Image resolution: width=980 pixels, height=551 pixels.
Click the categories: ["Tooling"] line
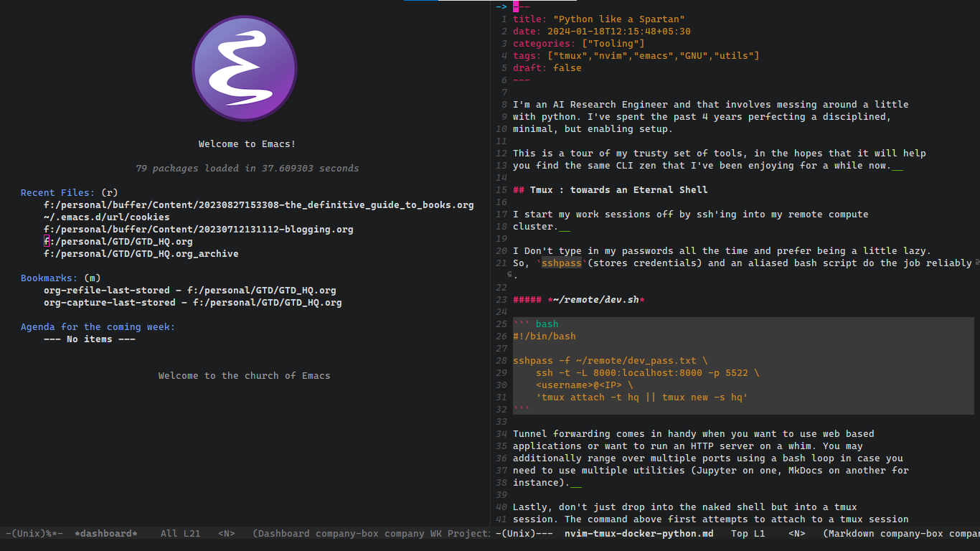coord(579,43)
